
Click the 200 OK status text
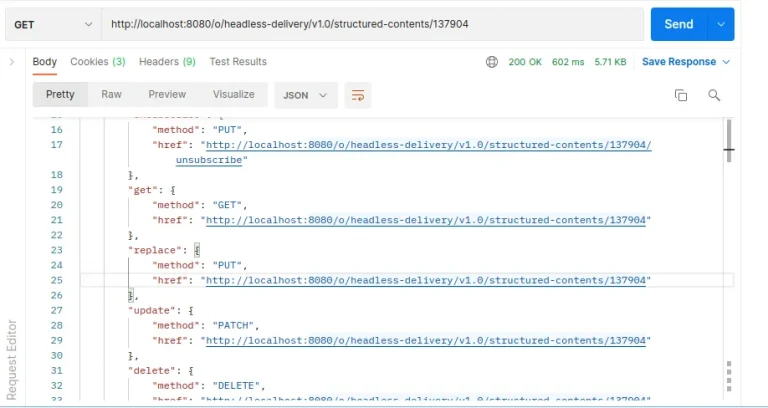[525, 62]
